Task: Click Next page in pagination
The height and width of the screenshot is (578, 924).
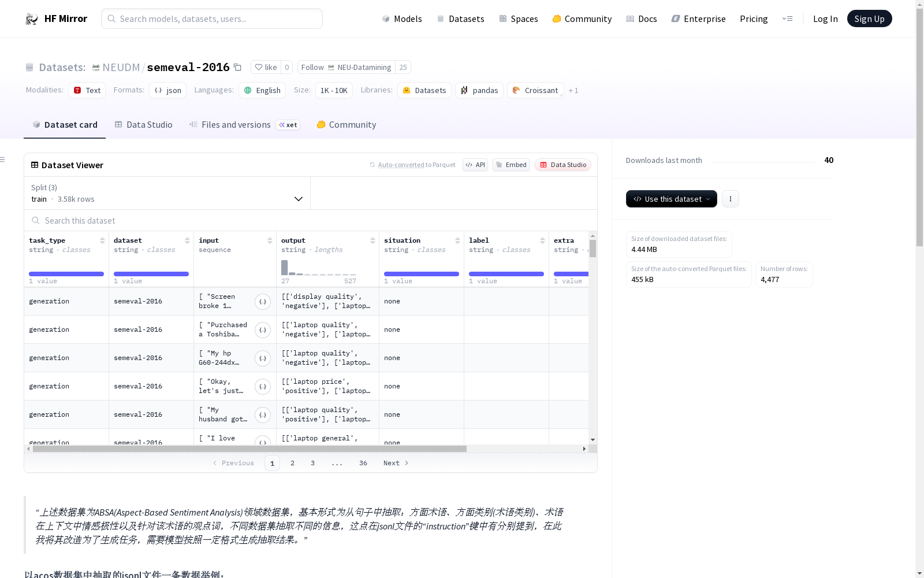Action: pyautogui.click(x=396, y=463)
